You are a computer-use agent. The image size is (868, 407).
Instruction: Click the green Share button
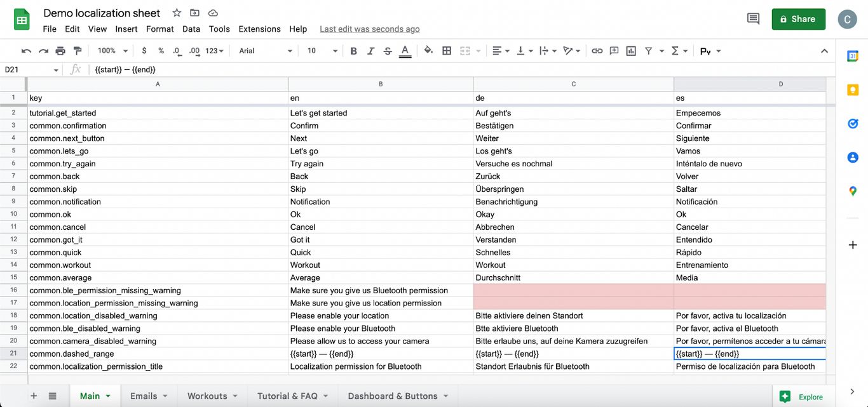798,19
